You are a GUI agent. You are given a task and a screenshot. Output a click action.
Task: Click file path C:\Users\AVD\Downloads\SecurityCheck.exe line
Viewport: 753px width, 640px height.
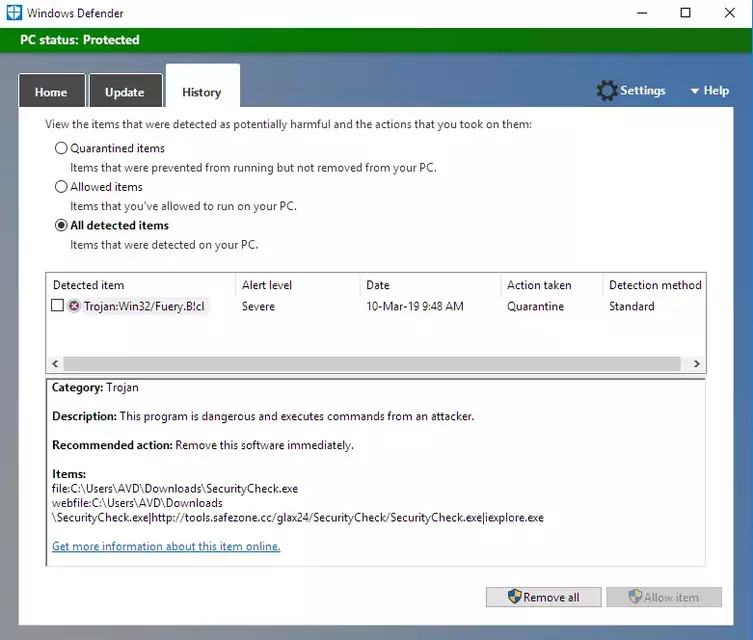(175, 489)
